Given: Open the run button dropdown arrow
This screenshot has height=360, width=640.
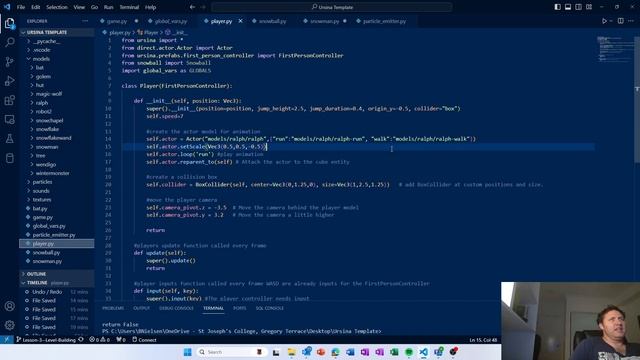Looking at the screenshot, I should tap(611, 21).
